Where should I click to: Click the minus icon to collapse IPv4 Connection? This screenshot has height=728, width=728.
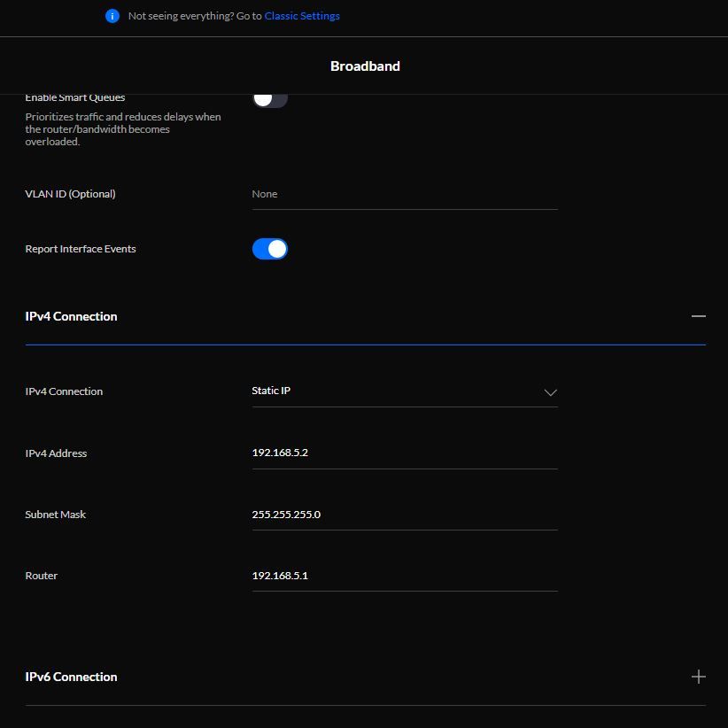[699, 316]
